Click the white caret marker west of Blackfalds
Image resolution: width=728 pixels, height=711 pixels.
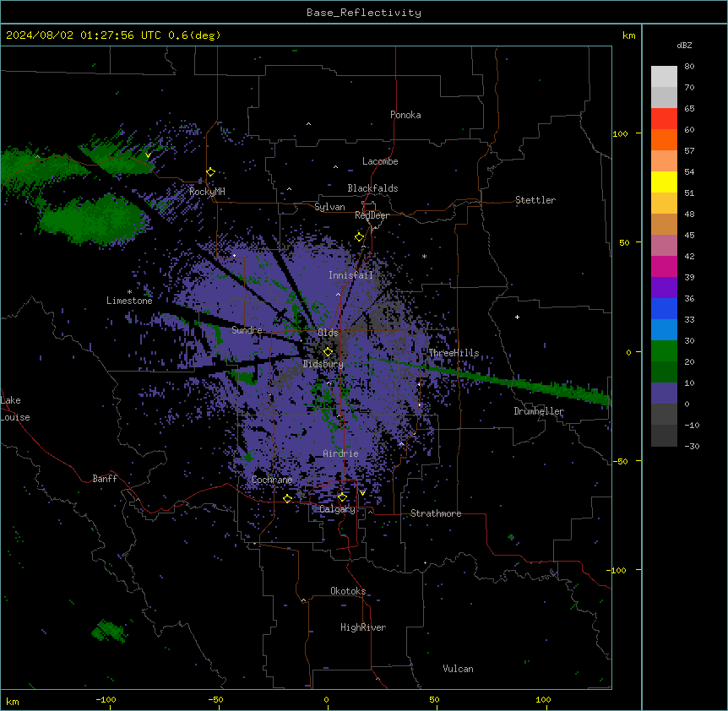click(x=289, y=189)
